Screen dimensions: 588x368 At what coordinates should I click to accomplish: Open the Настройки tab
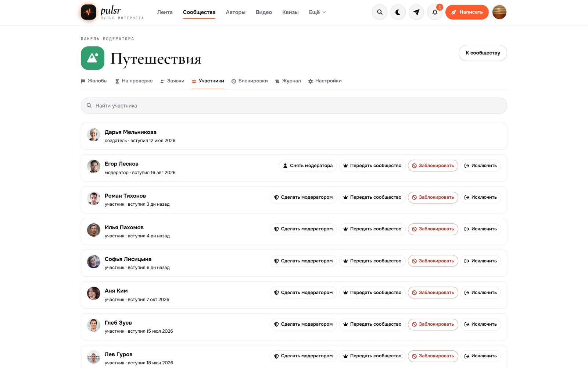(x=325, y=81)
